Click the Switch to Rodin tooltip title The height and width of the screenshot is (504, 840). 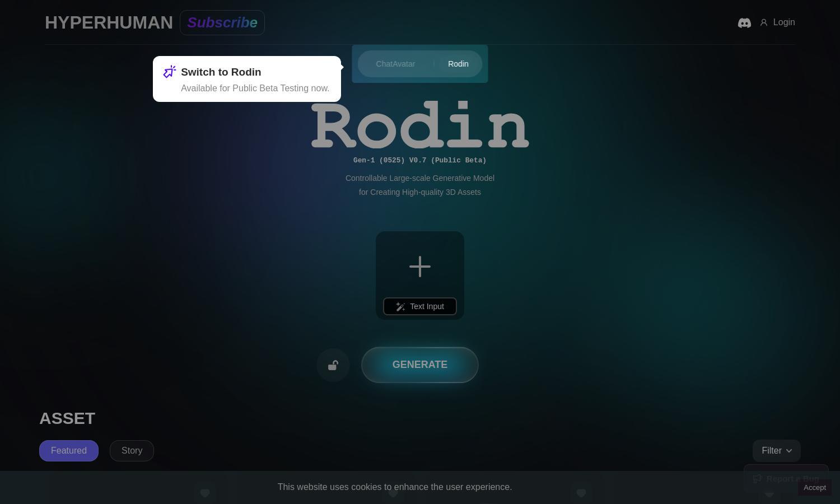click(x=221, y=72)
